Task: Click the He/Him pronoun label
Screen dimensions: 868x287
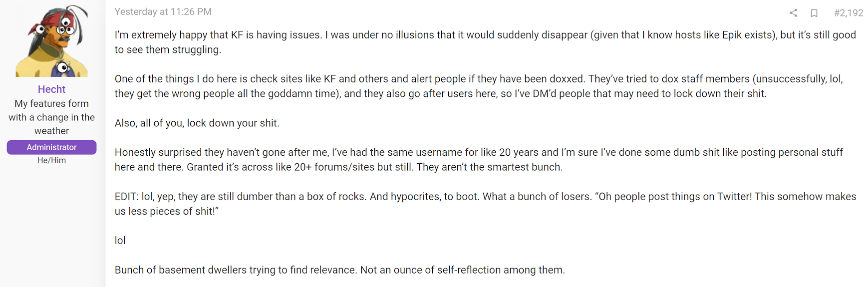Action: (x=51, y=160)
